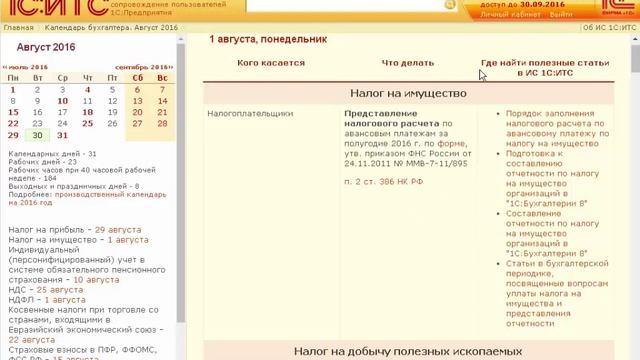Open Составление отчетности по налогу на имущество article
Viewport: 640px width, 360px height.
(x=553, y=233)
